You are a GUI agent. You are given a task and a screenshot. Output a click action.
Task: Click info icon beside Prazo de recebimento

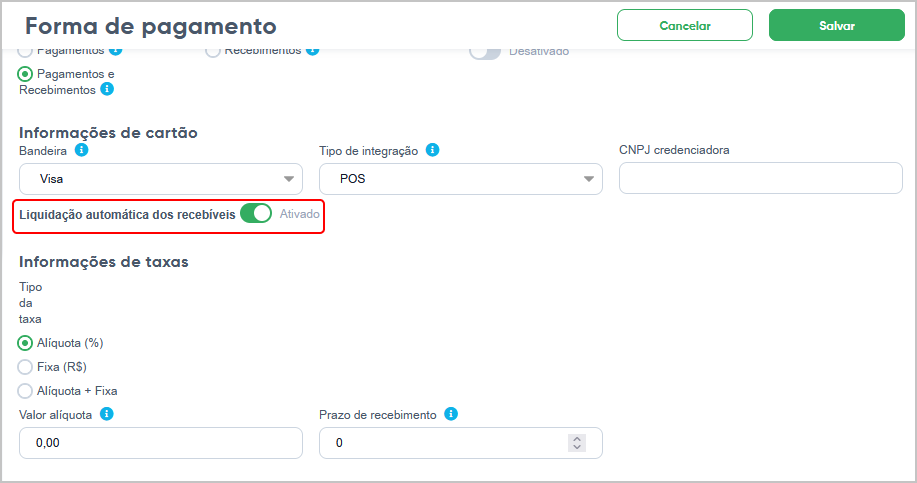click(451, 414)
